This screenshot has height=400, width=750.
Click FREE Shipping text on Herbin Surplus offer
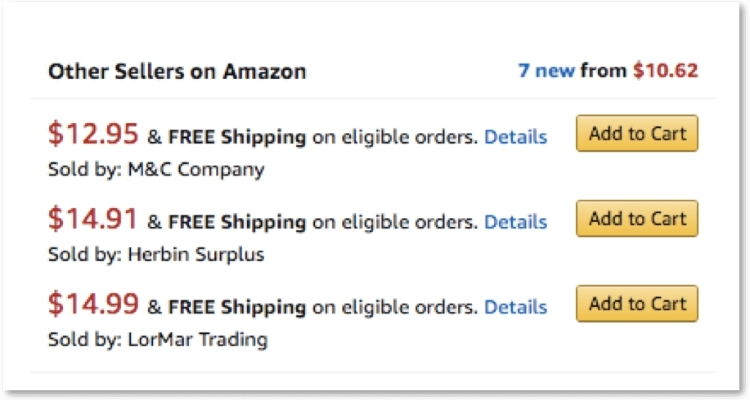pyautogui.click(x=237, y=222)
